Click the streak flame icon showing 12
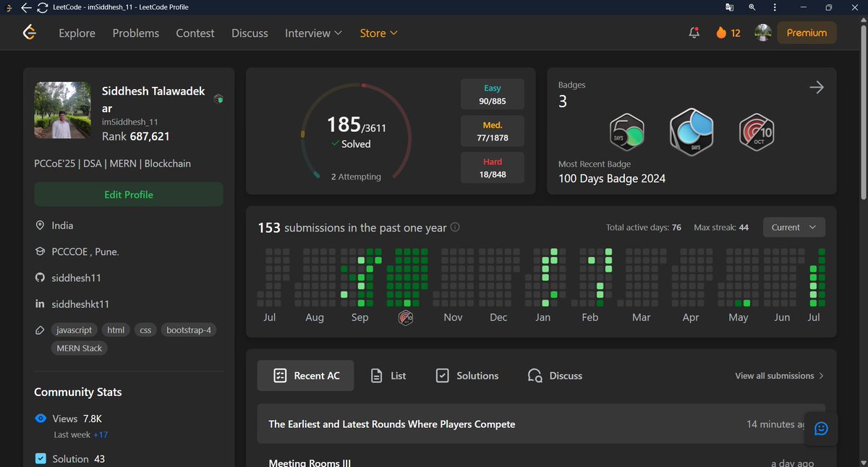868x467 pixels. point(720,33)
